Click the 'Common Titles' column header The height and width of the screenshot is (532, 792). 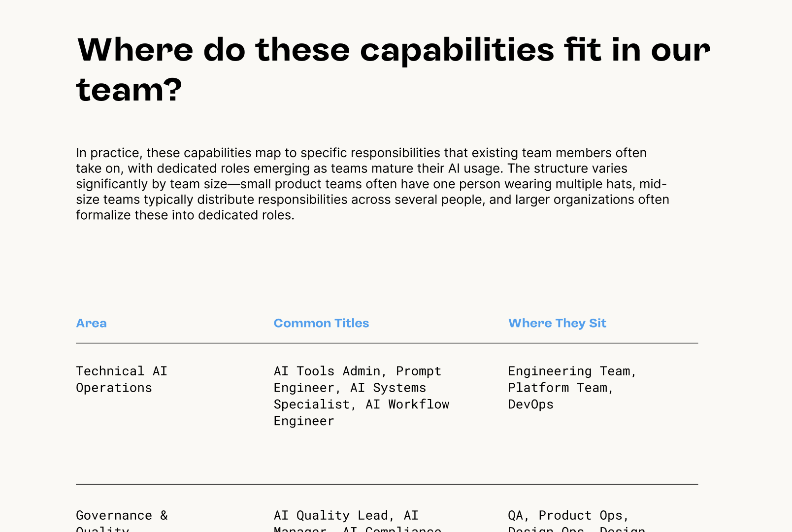[321, 323]
